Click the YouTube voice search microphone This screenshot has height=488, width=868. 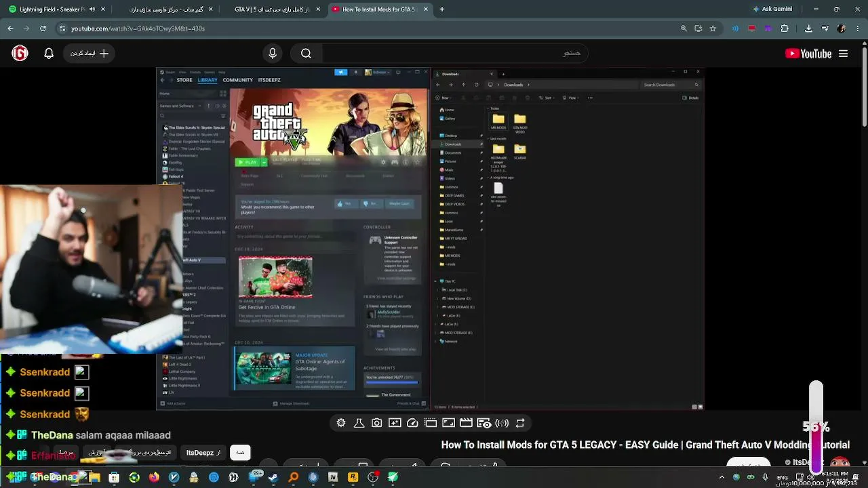(273, 54)
